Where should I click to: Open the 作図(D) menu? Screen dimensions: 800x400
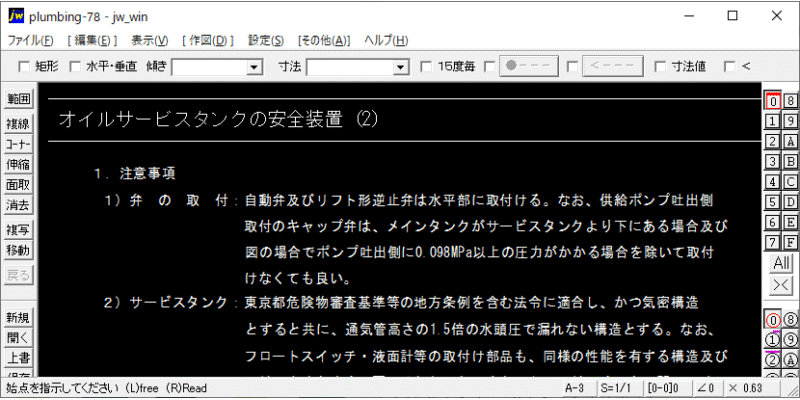click(x=208, y=40)
